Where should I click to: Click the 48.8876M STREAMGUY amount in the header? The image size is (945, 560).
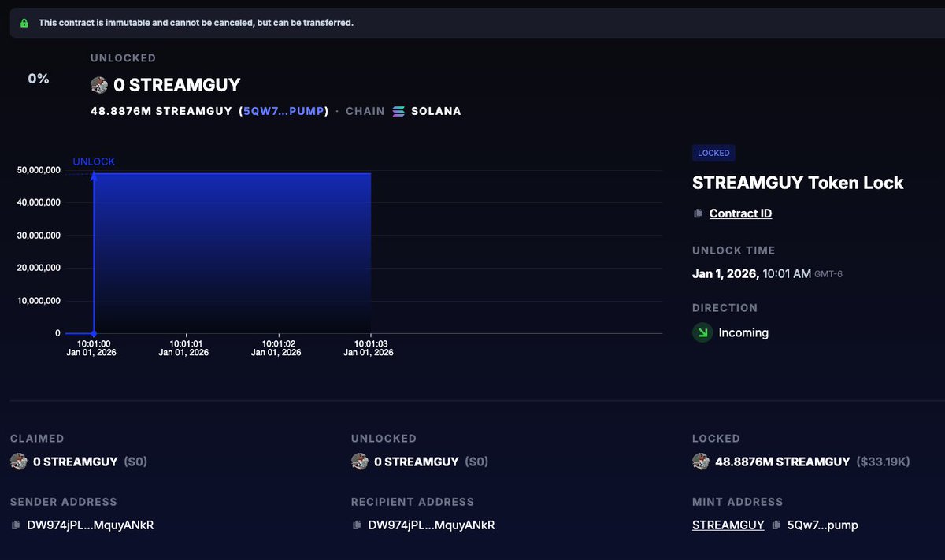[x=162, y=111]
